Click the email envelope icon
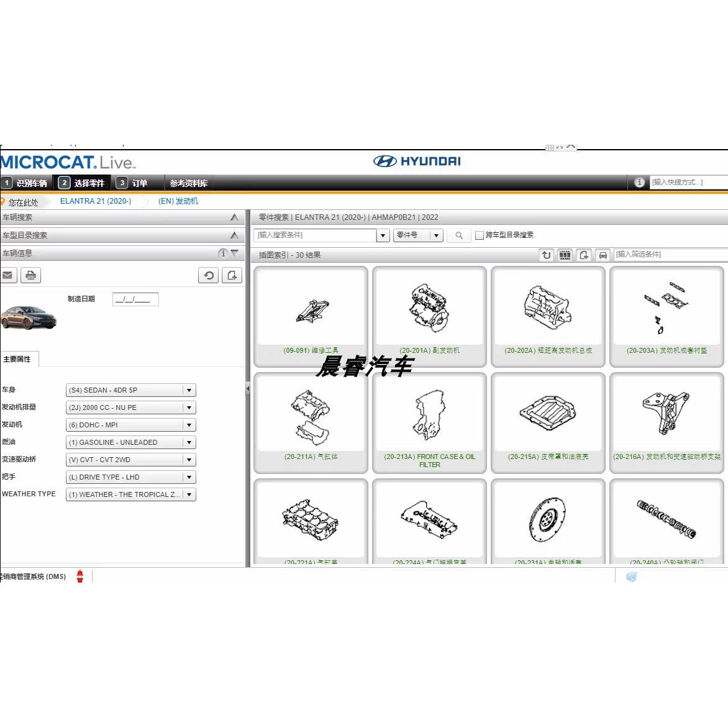 coord(8,275)
